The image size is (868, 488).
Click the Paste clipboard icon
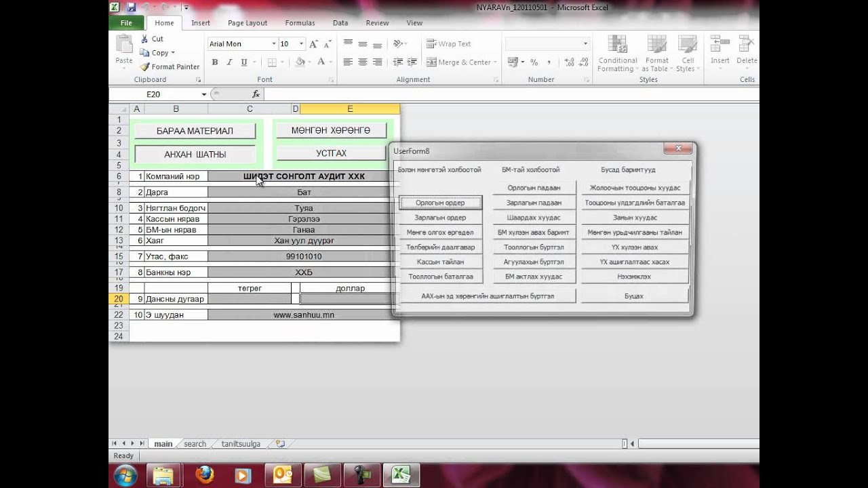point(124,45)
